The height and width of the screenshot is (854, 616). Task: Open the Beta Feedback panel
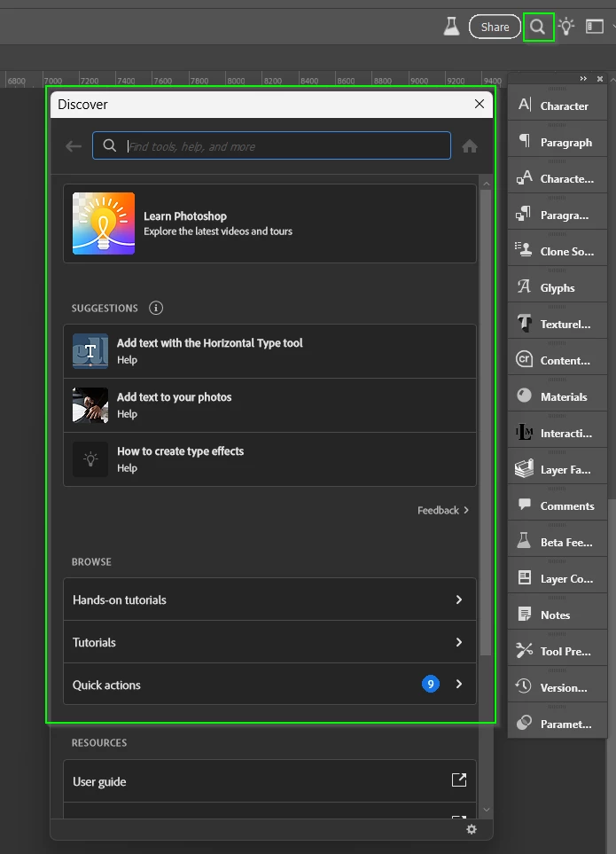click(x=558, y=542)
